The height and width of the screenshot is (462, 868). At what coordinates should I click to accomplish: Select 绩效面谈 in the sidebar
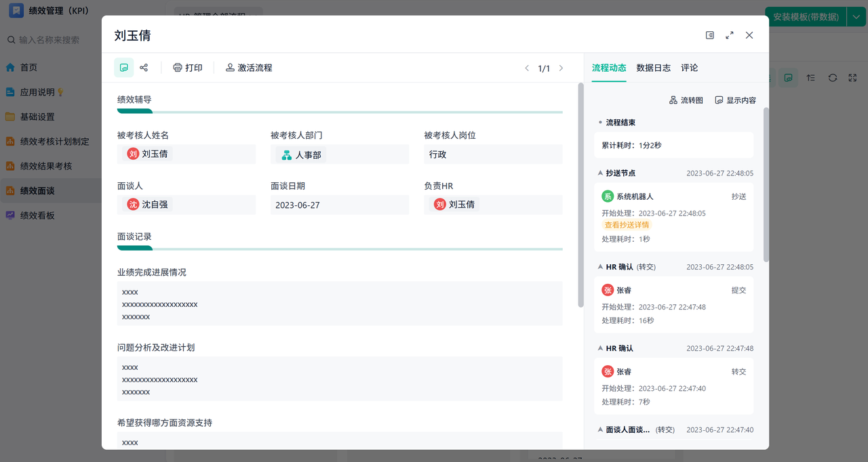51,191
